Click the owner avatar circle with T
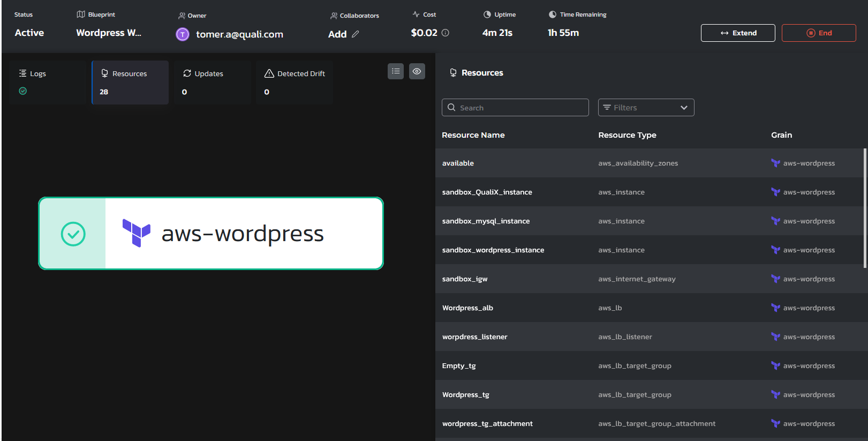The image size is (868, 441). tap(183, 34)
